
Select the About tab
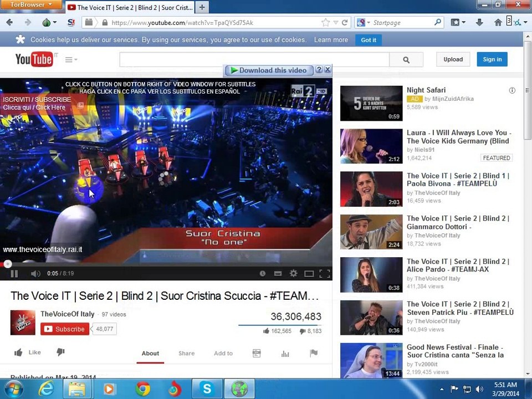point(150,354)
